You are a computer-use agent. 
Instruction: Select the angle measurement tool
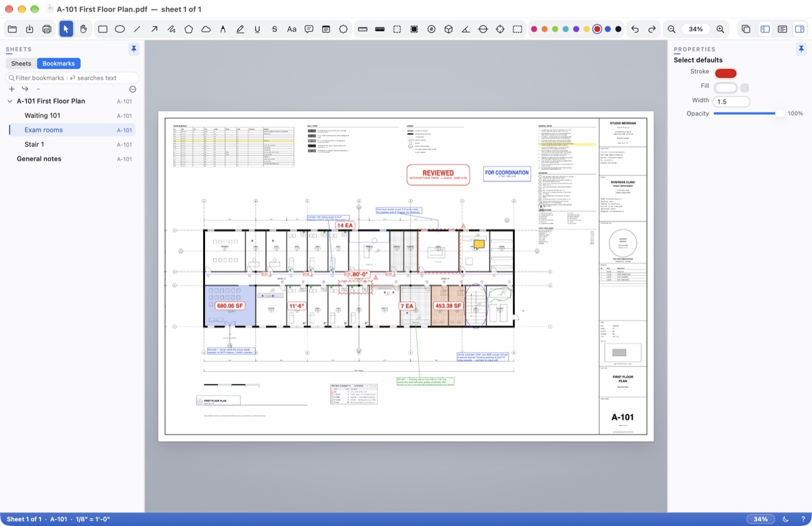(x=466, y=29)
